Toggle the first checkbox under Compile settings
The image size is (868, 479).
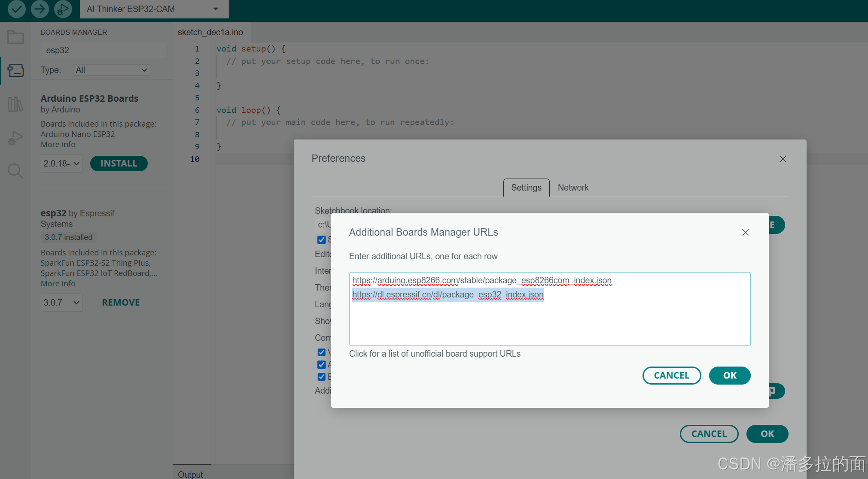pyautogui.click(x=321, y=352)
